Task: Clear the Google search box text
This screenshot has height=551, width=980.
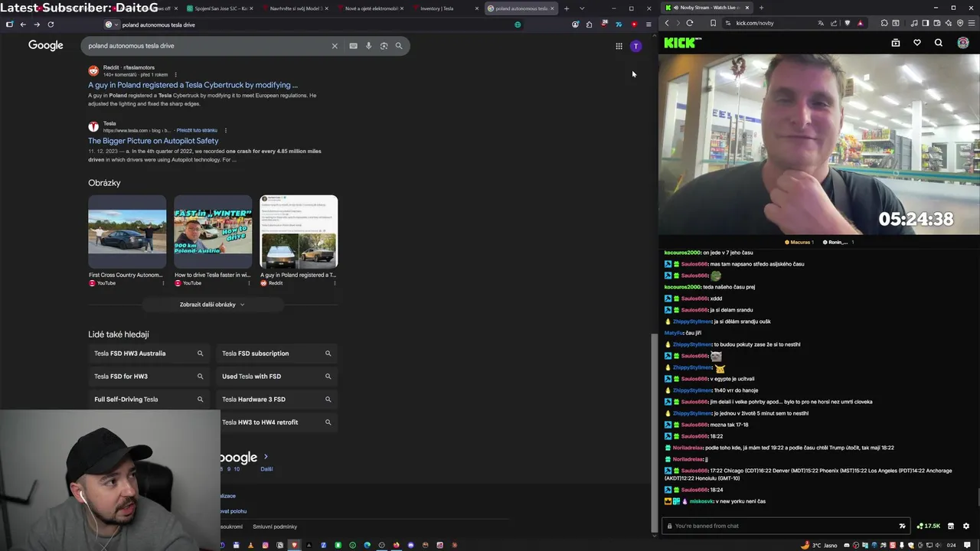Action: 335,46
